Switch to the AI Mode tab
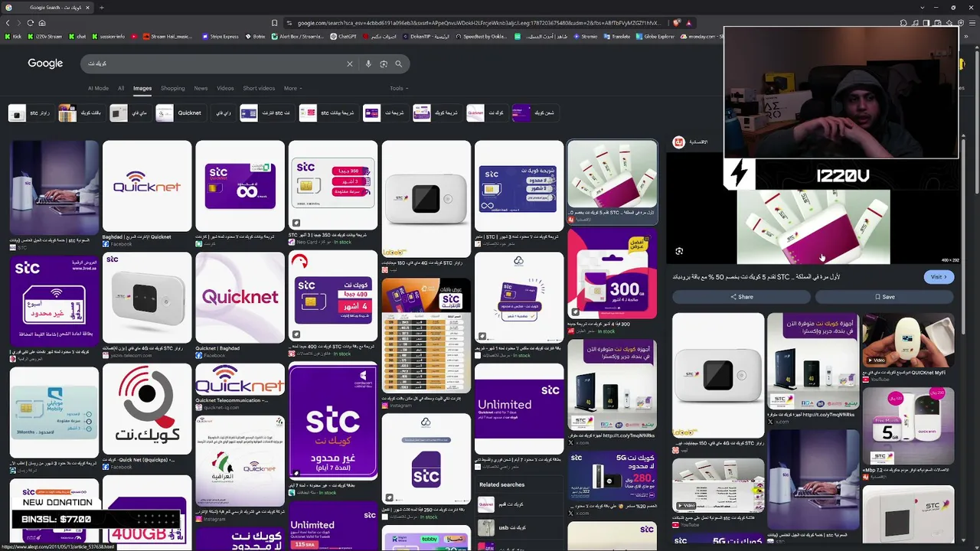The height and width of the screenshot is (551, 980). pyautogui.click(x=98, y=88)
